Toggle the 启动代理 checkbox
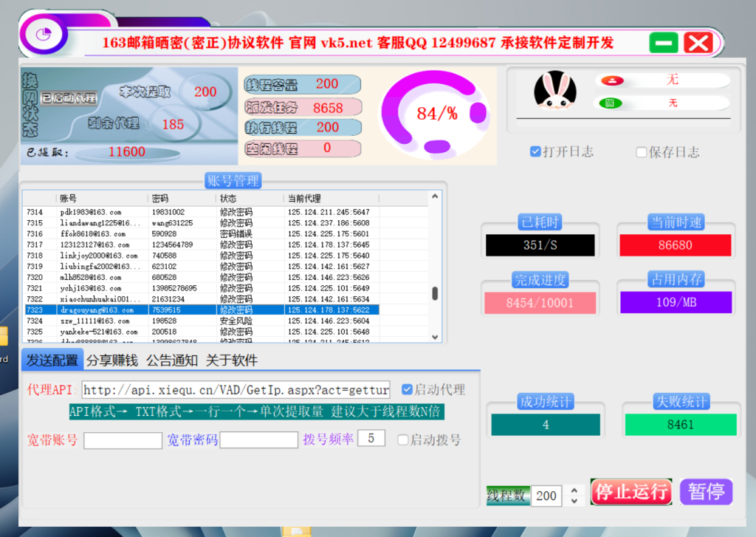756x537 pixels. point(407,389)
